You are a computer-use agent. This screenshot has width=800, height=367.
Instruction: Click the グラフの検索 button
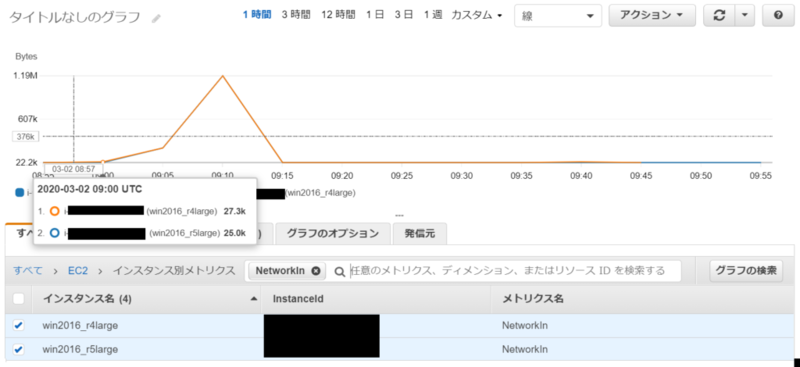[746, 271]
